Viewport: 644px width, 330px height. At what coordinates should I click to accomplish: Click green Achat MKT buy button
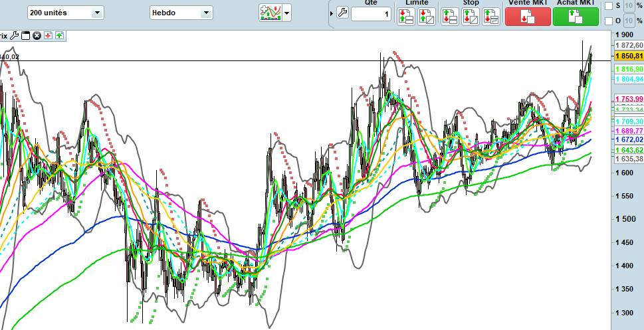point(576,17)
